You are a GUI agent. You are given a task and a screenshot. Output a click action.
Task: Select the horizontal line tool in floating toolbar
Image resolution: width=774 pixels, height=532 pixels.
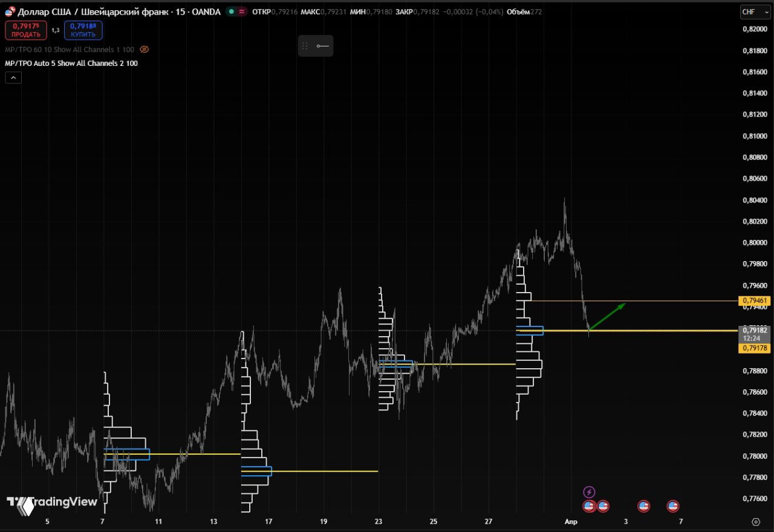click(324, 45)
